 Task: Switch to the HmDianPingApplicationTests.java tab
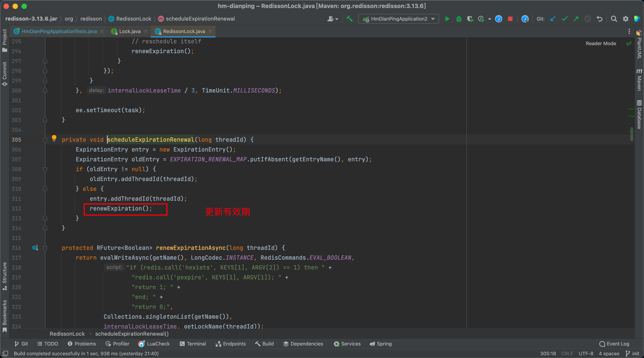(x=59, y=31)
